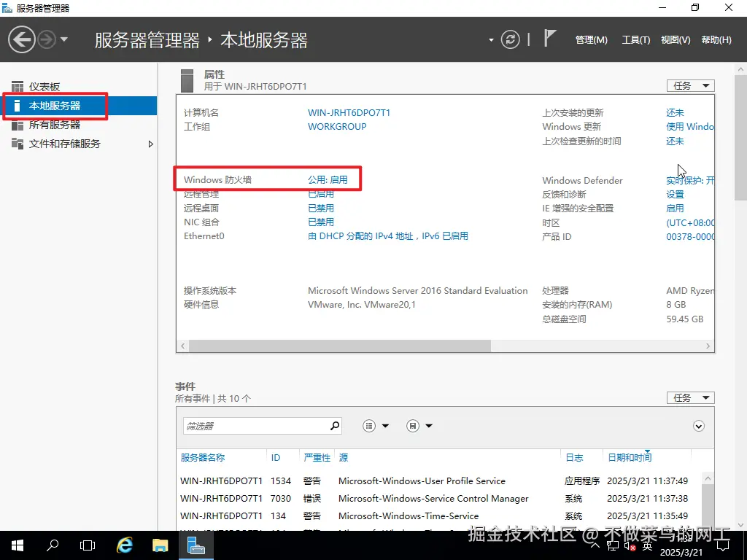Image resolution: width=747 pixels, height=560 pixels.
Task: Expand the 文件和存储服务 submenu arrow
Action: pyautogui.click(x=151, y=144)
